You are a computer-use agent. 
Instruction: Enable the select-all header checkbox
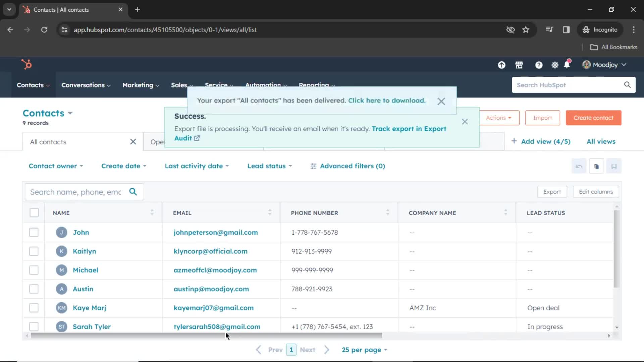pyautogui.click(x=34, y=213)
